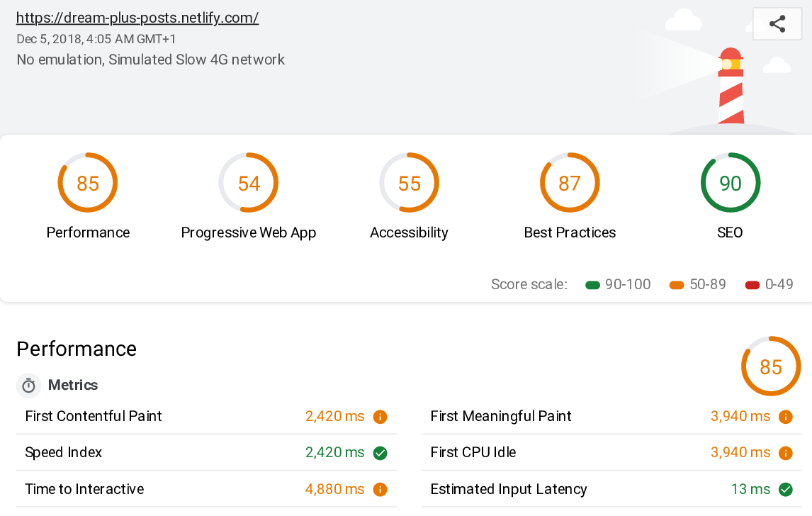
Task: Click green checkmark icon for Speed Index
Action: point(380,453)
